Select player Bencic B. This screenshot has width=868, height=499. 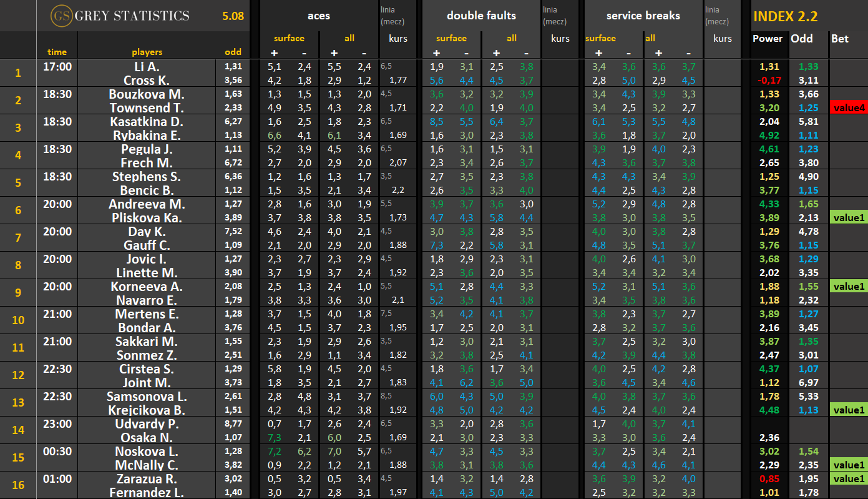147,190
